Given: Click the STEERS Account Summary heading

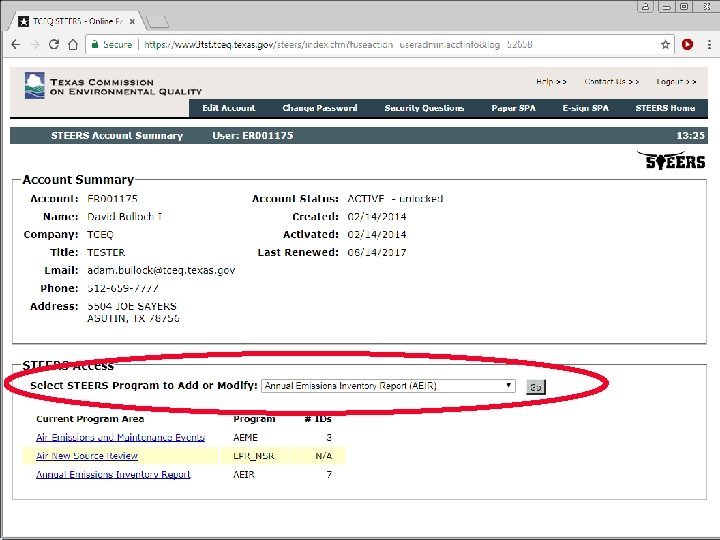Looking at the screenshot, I should pyautogui.click(x=117, y=135).
